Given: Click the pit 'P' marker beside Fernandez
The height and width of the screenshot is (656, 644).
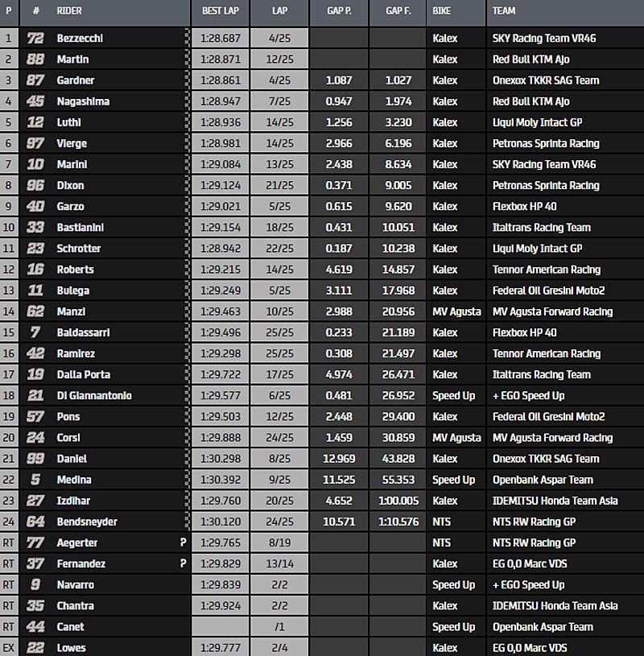Looking at the screenshot, I should [x=184, y=564].
